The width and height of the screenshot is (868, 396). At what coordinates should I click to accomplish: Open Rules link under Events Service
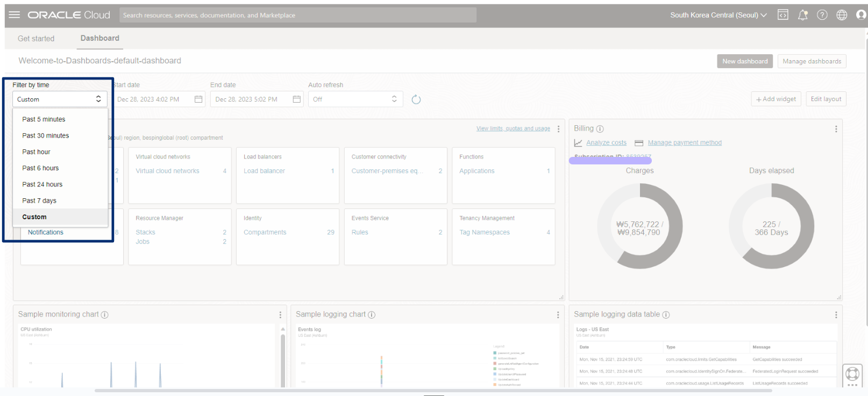click(360, 232)
